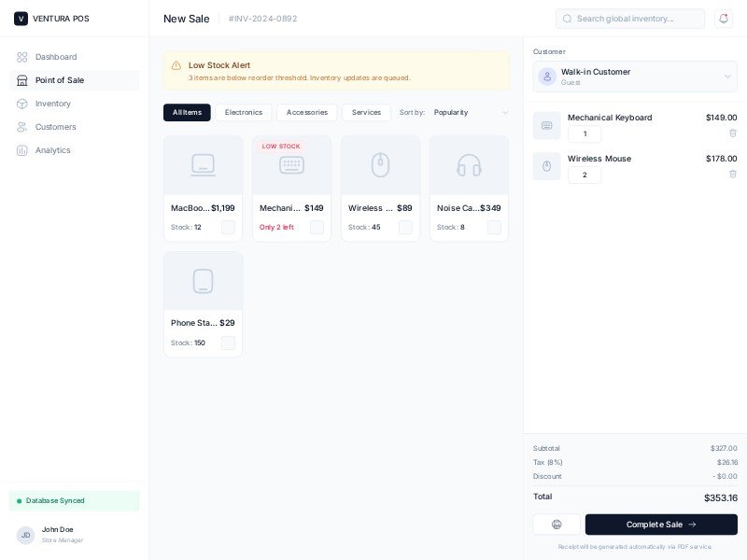The height and width of the screenshot is (560, 747).
Task: Expand the Walk-in Customer selector
Action: click(x=635, y=77)
